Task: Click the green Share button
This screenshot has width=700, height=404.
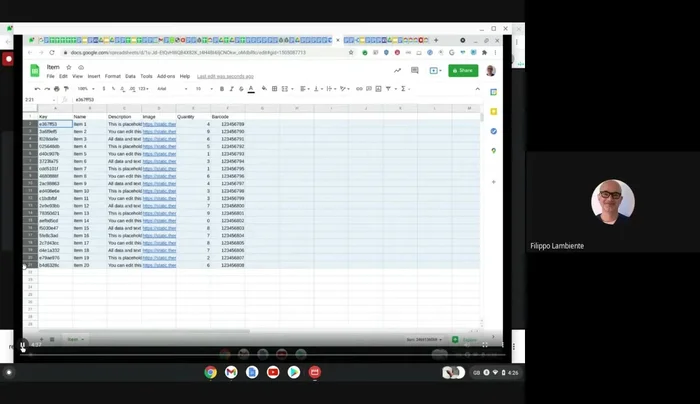Action: (x=463, y=71)
